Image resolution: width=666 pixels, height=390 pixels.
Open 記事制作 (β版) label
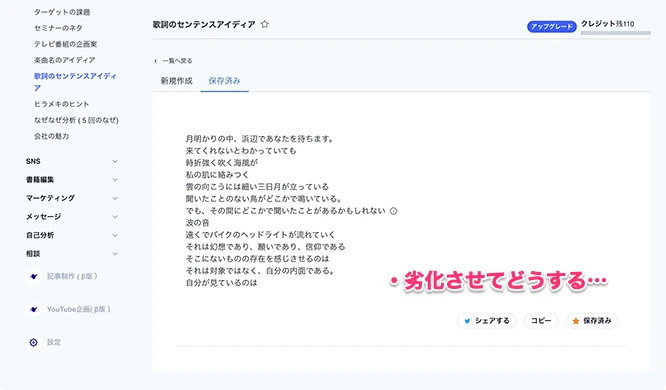tap(72, 276)
